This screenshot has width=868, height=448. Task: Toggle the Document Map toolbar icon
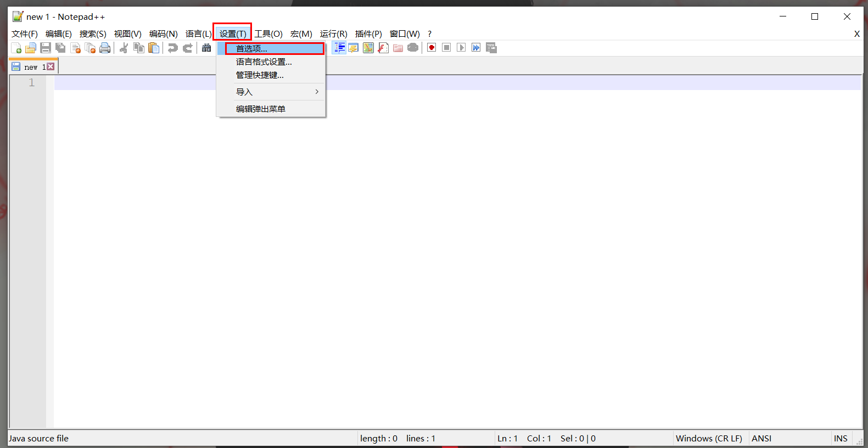click(368, 48)
